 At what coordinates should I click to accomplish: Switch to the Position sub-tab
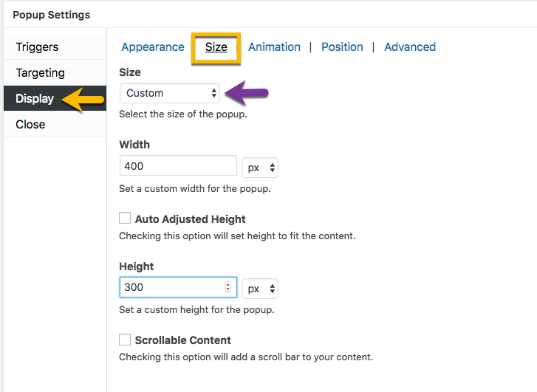point(342,47)
